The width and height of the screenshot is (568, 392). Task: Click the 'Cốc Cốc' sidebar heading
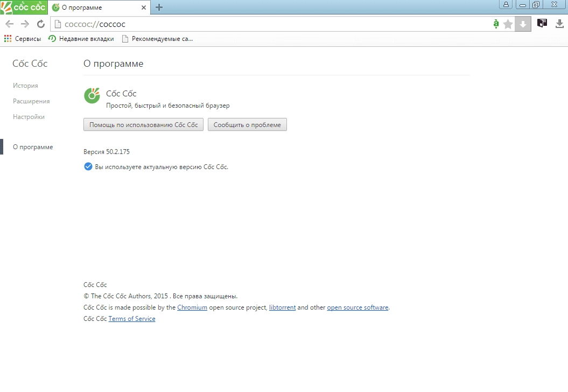click(30, 64)
